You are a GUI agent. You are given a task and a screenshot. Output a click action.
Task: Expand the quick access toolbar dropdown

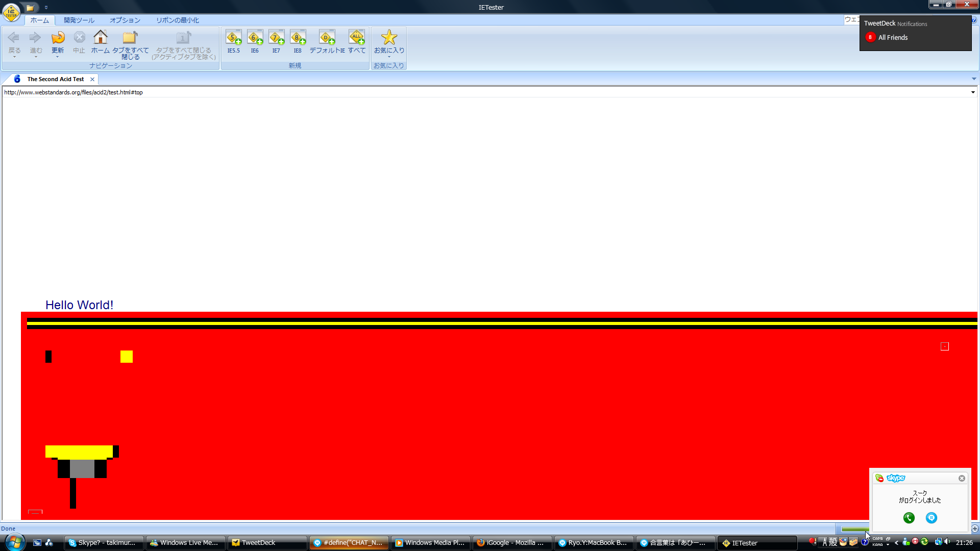click(x=46, y=8)
